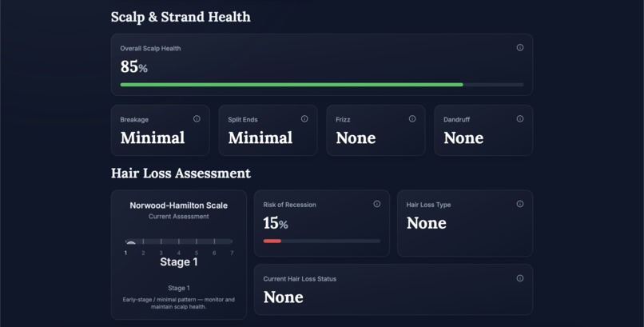Click the Hair Loss Assessment heading
Screen dimensions: 644x327
point(181,173)
